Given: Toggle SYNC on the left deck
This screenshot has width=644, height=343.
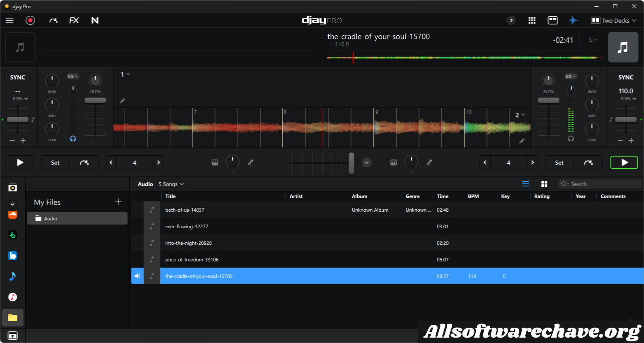Looking at the screenshot, I should (x=18, y=77).
